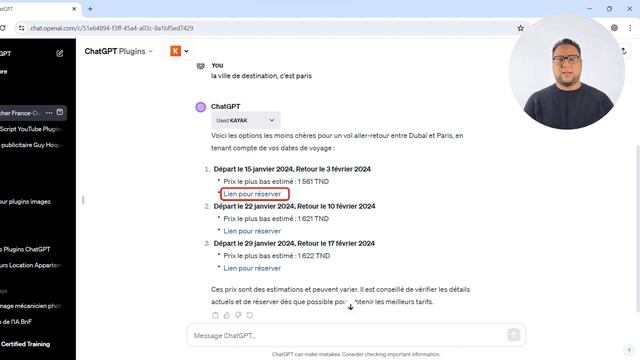Bookmark this page with the star icon
This screenshot has height=360, width=640.
tap(520, 28)
